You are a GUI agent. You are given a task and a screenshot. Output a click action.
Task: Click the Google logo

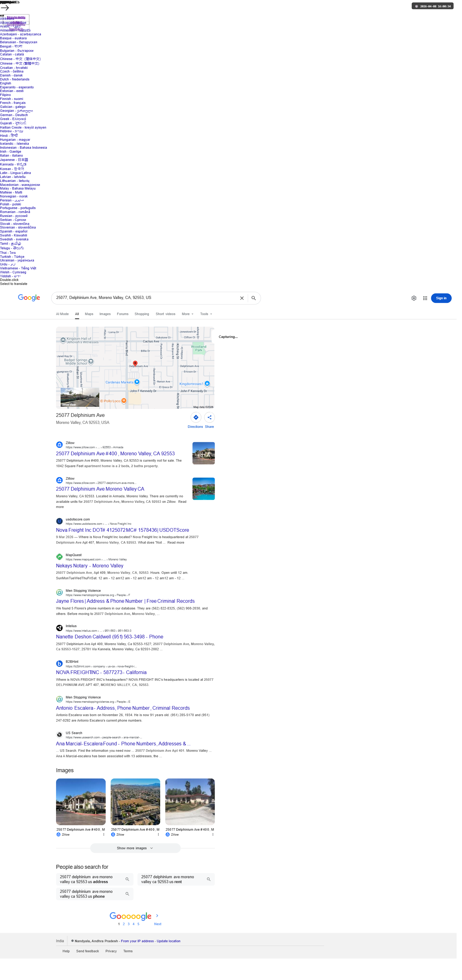29,298
